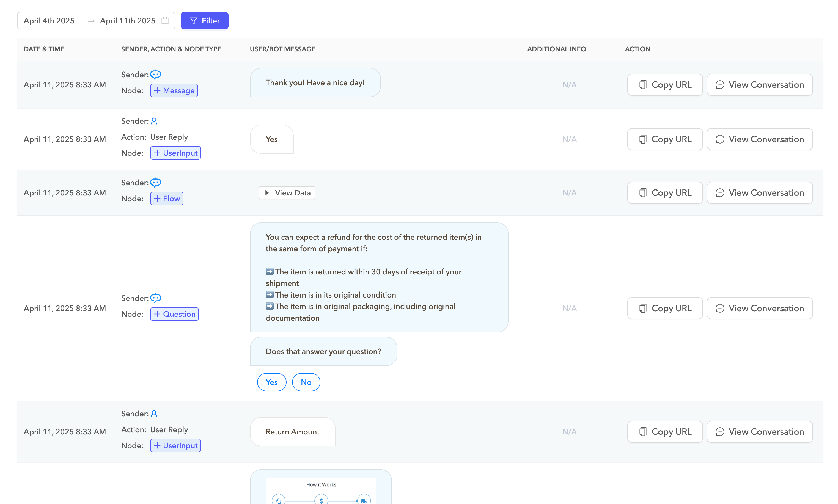The height and width of the screenshot is (504, 838).
Task: Edit the April 11th 2025 end date
Action: [x=127, y=21]
